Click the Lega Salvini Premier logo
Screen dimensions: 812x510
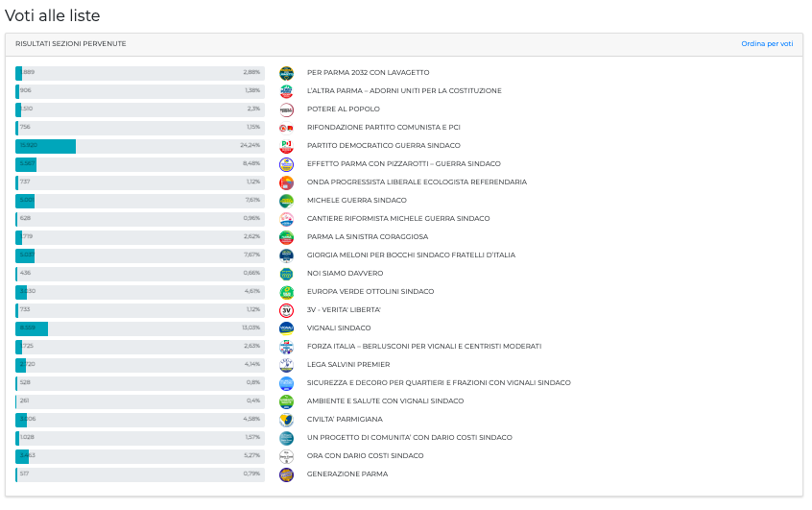coord(285,365)
